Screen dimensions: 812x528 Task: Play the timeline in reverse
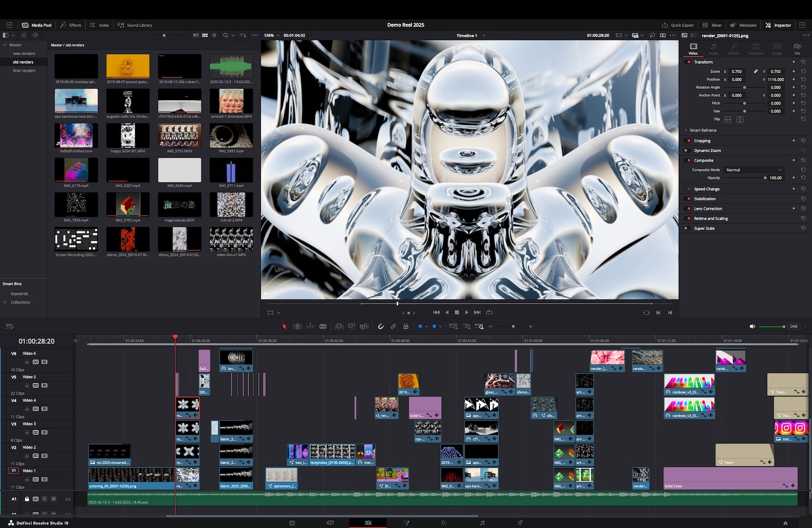pyautogui.click(x=447, y=312)
